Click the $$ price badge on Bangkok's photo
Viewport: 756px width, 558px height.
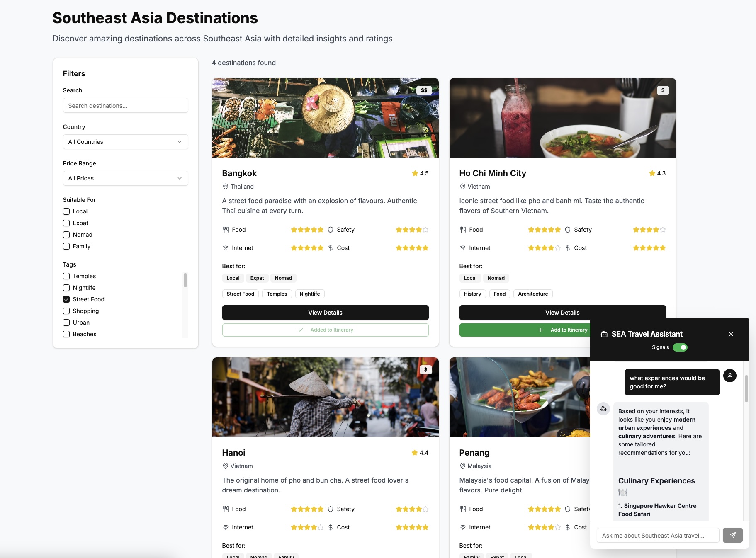tap(423, 90)
